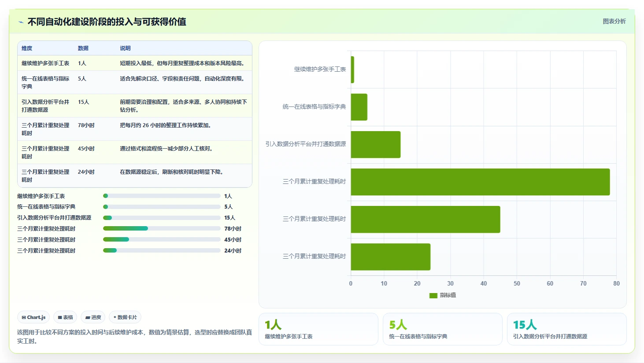Click the progress bar ending with 1人
Viewport: 644px width, 363px height.
tap(162, 196)
